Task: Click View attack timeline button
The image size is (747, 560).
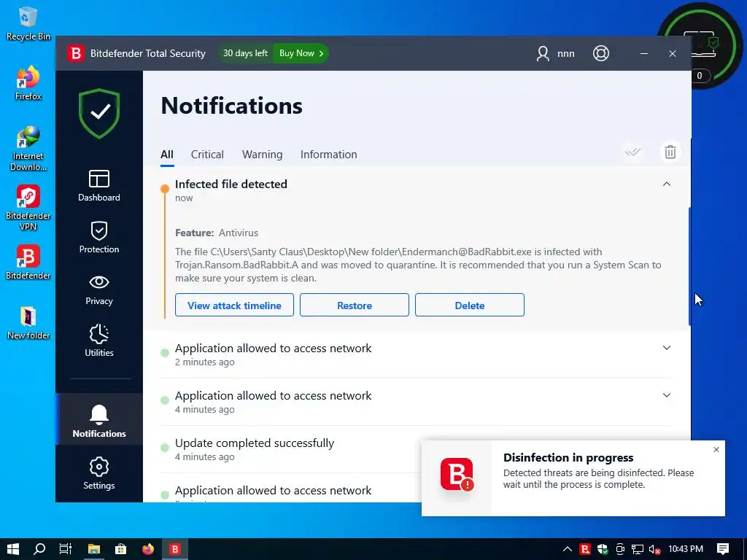Action: pos(234,305)
